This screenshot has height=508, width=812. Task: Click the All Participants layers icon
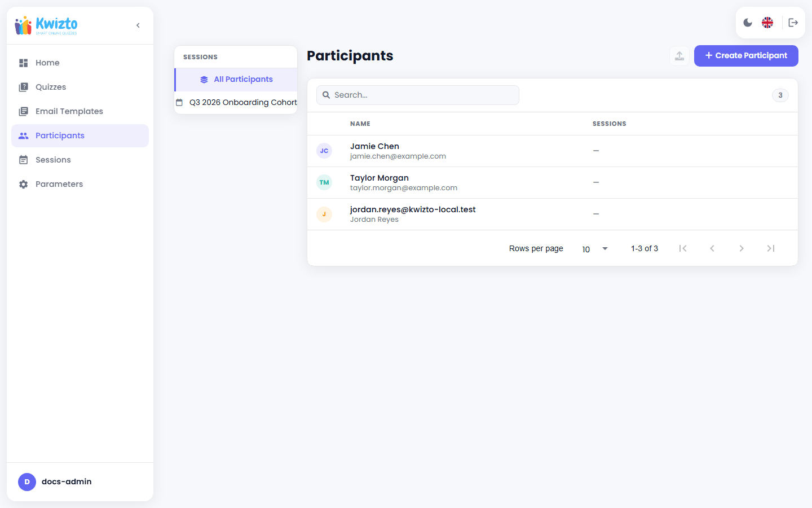click(x=204, y=80)
